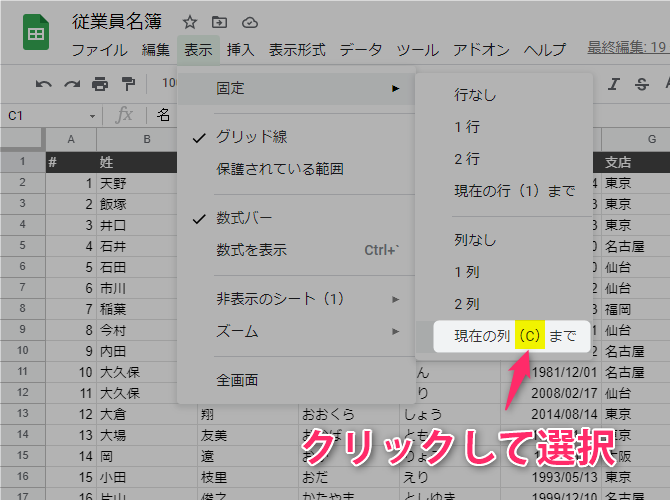
Task: Open the 表示 menu
Action: tap(198, 50)
